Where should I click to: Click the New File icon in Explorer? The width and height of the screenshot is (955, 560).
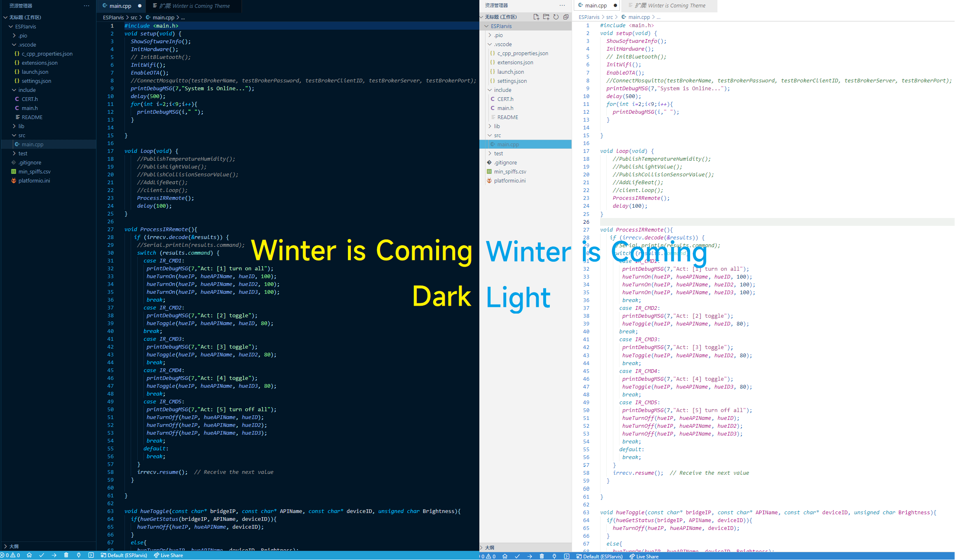(x=536, y=17)
